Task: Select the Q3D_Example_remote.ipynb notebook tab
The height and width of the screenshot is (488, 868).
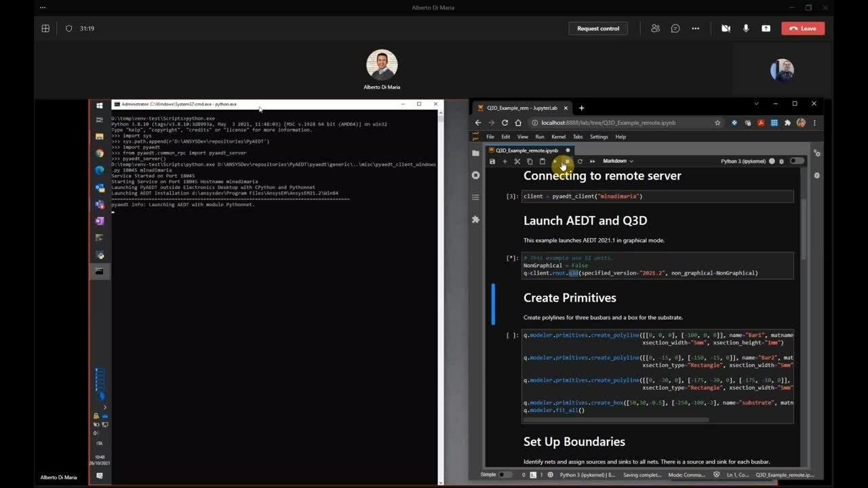Action: [530, 150]
